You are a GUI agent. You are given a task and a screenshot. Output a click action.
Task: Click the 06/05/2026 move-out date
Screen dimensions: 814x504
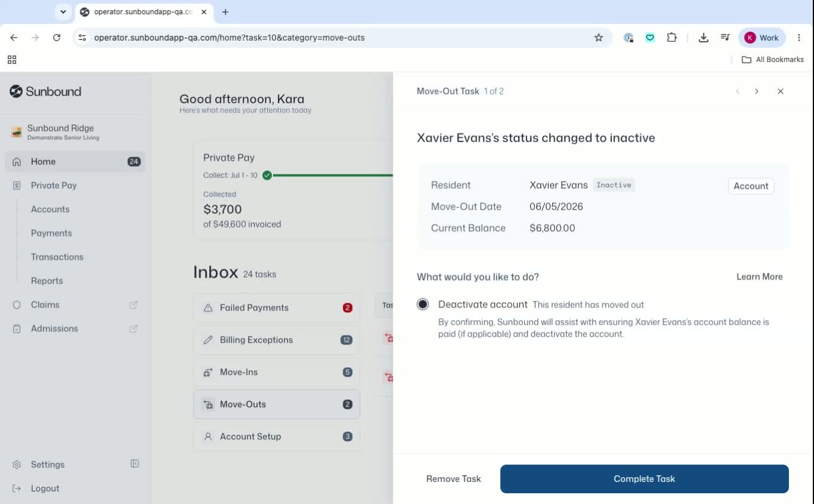(x=556, y=207)
